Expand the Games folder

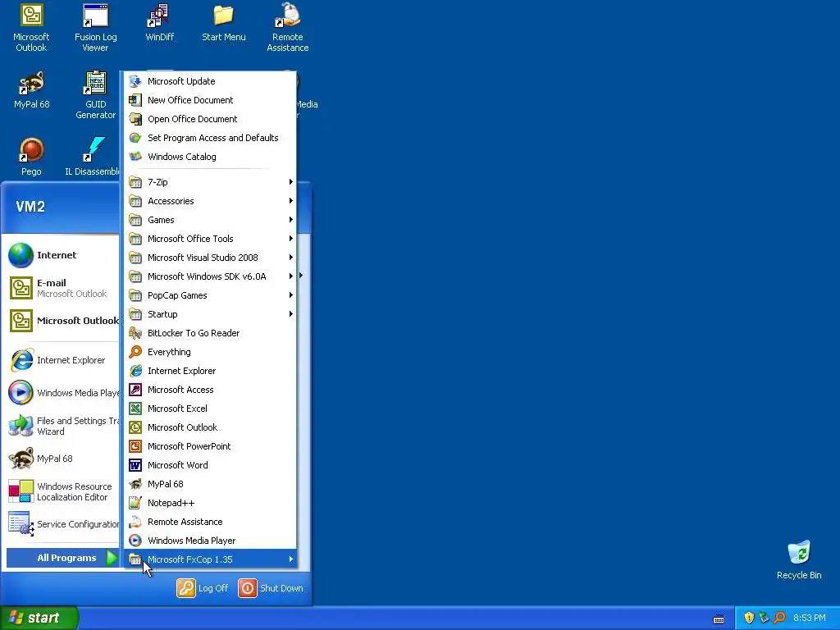click(210, 220)
